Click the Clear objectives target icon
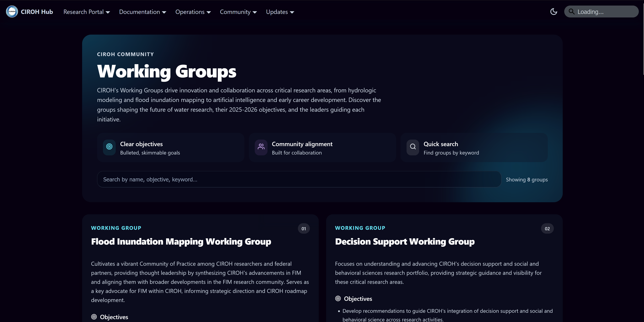The image size is (644, 322). [x=109, y=147]
